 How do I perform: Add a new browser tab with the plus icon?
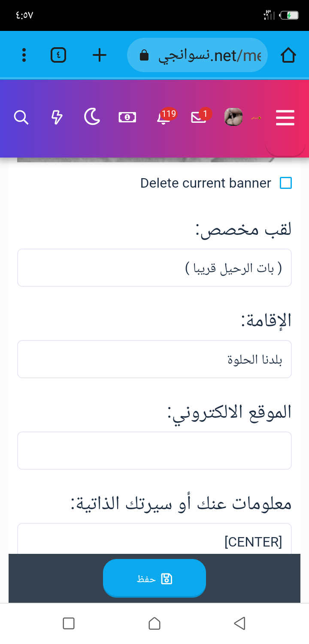pos(100,55)
